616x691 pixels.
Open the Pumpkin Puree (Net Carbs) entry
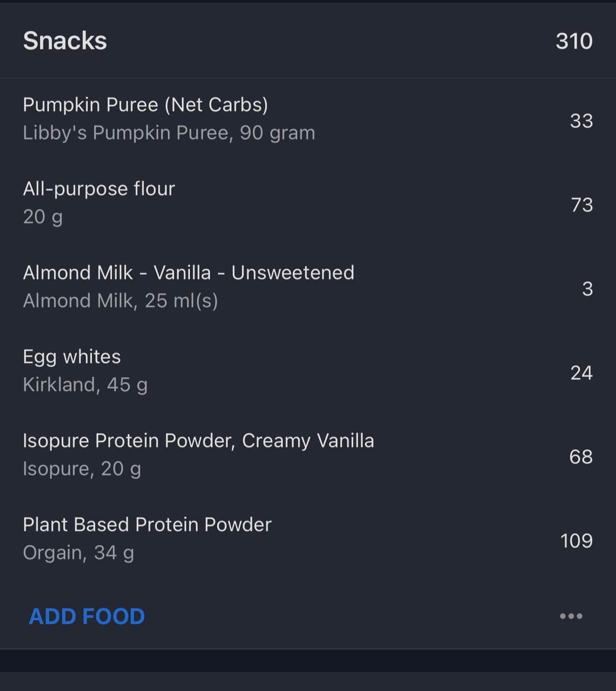(145, 105)
